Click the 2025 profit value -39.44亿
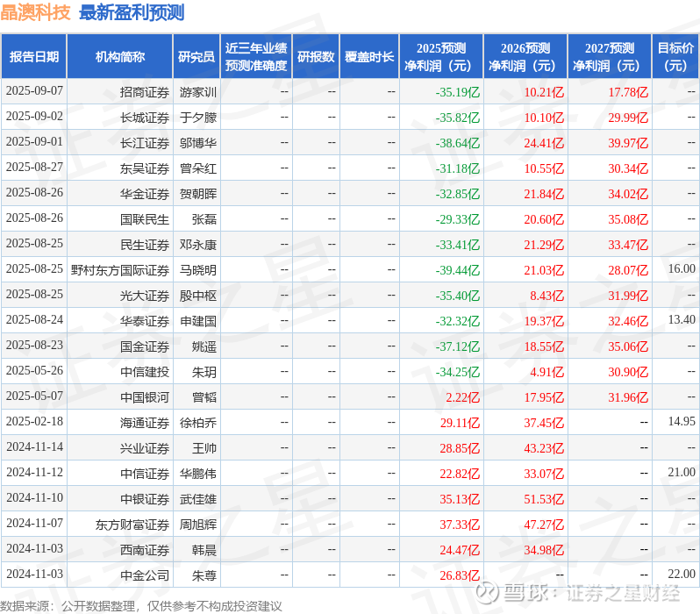 458,271
